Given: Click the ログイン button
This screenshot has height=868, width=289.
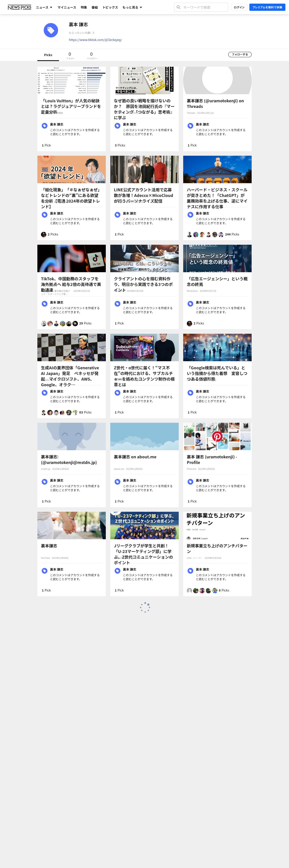Looking at the screenshot, I should point(239,7).
